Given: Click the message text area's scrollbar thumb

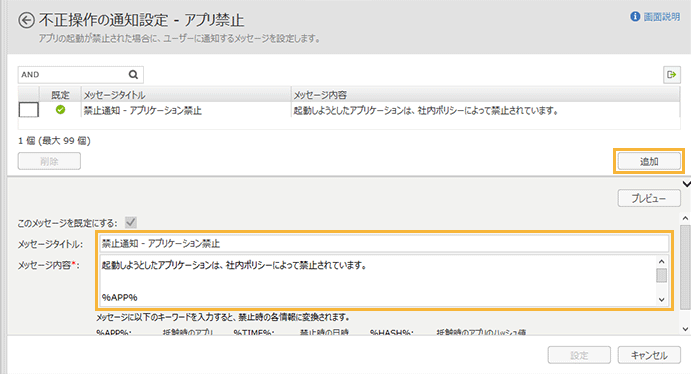Looking at the screenshot, I should coord(661,275).
